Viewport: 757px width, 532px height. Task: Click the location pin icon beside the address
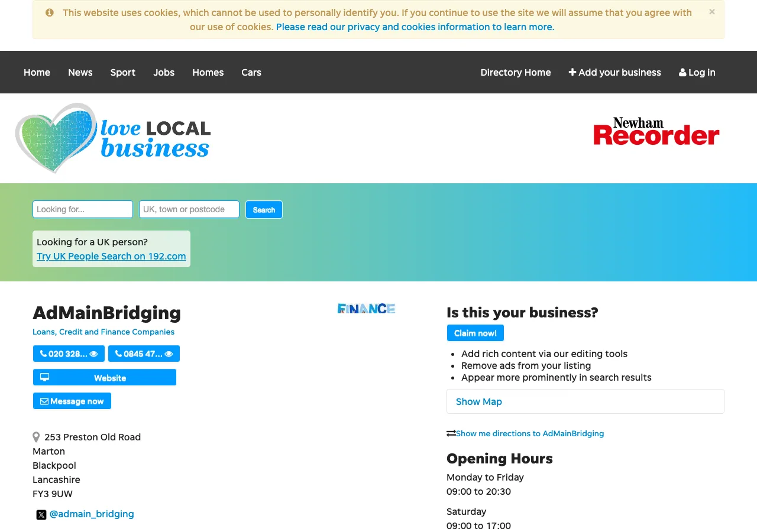pyautogui.click(x=36, y=437)
